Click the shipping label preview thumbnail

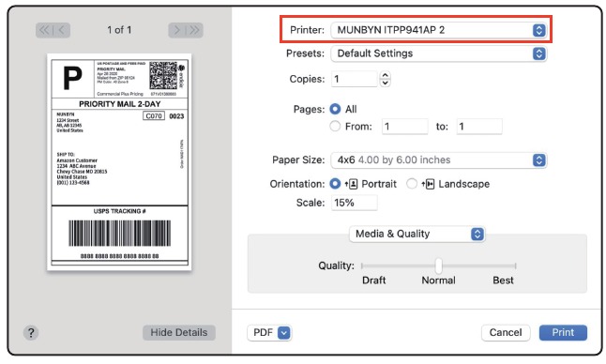(119, 162)
